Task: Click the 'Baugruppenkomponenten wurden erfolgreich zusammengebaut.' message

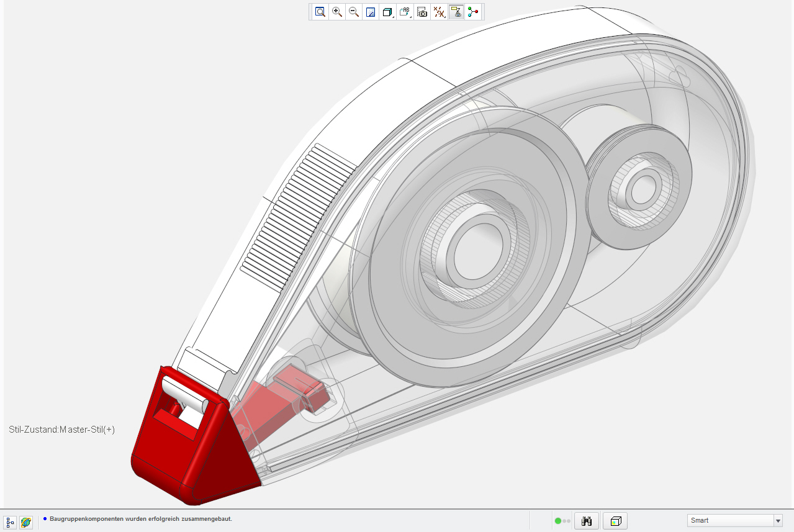Action: point(141,518)
